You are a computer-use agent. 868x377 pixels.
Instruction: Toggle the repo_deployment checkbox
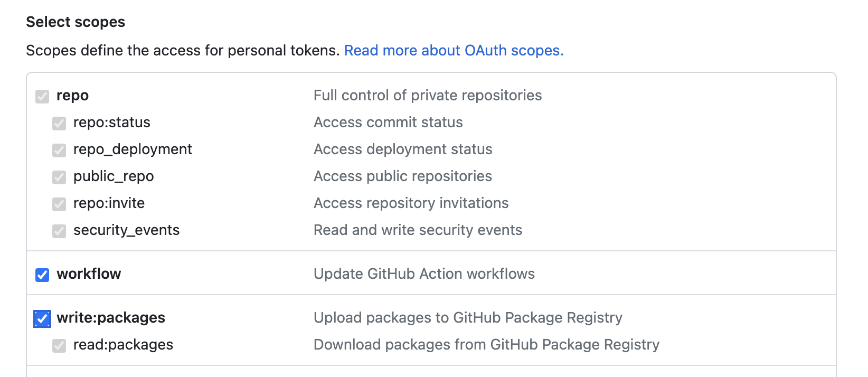click(59, 150)
